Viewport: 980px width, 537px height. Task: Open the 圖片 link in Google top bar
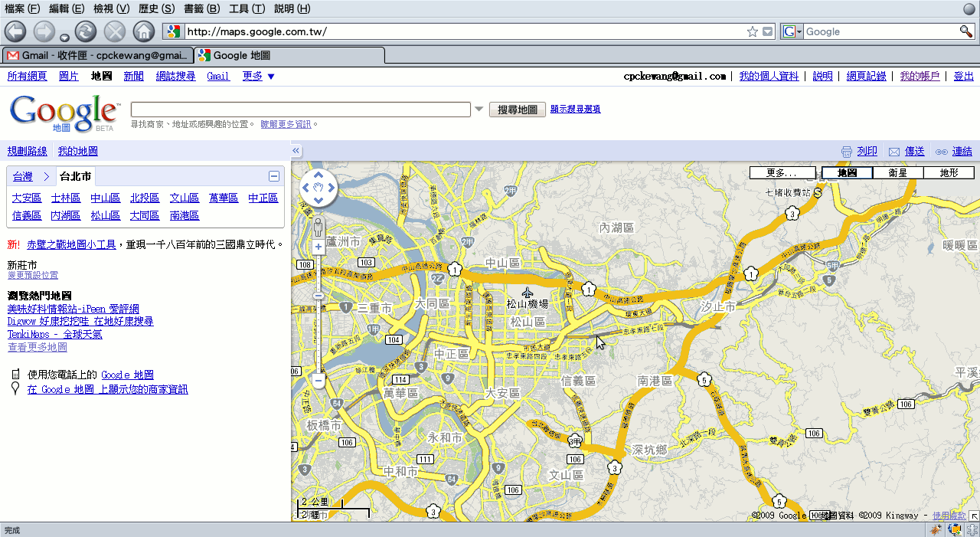click(x=69, y=76)
